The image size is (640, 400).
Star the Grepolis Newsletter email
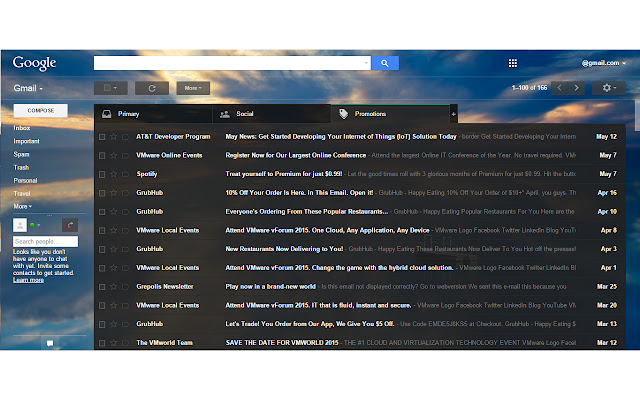[113, 287]
